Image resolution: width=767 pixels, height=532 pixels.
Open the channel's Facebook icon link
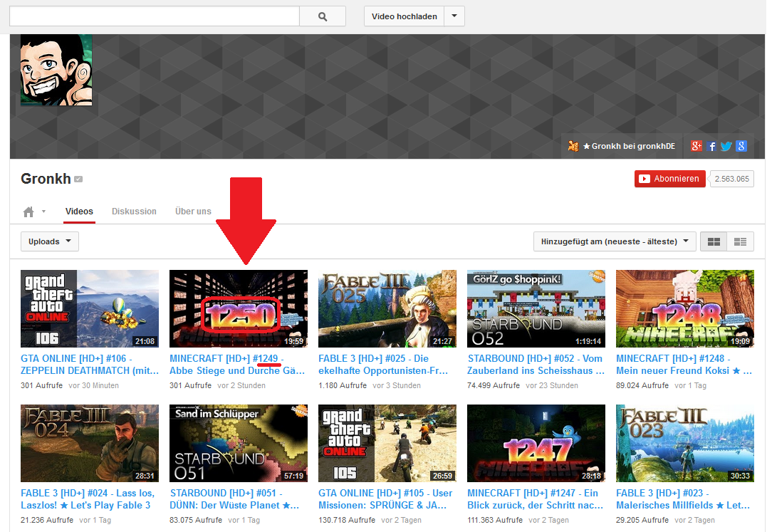tap(712, 146)
